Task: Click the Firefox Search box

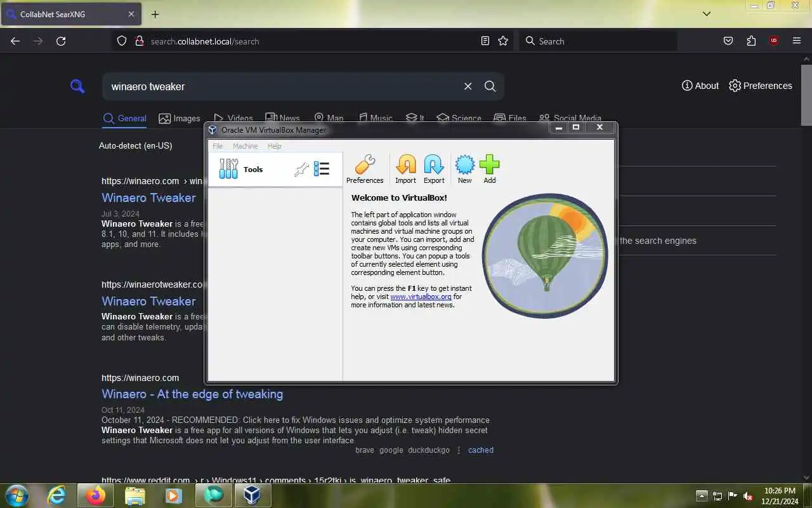Action: [598, 41]
